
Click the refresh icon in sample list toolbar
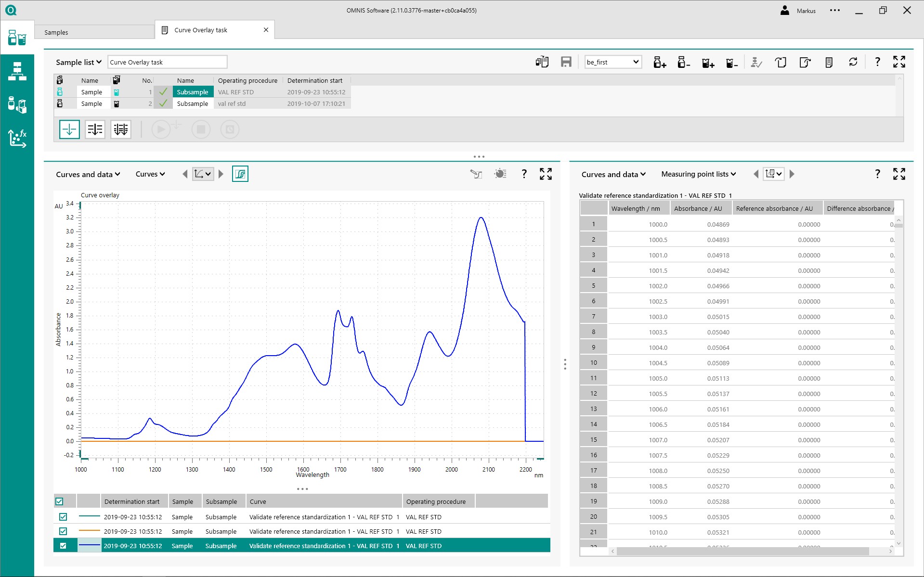[x=853, y=62]
